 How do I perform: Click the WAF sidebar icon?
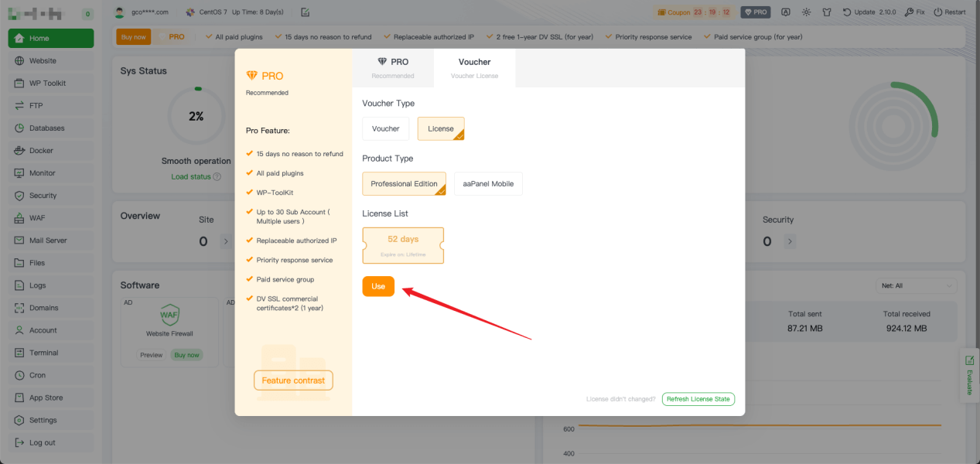(19, 218)
